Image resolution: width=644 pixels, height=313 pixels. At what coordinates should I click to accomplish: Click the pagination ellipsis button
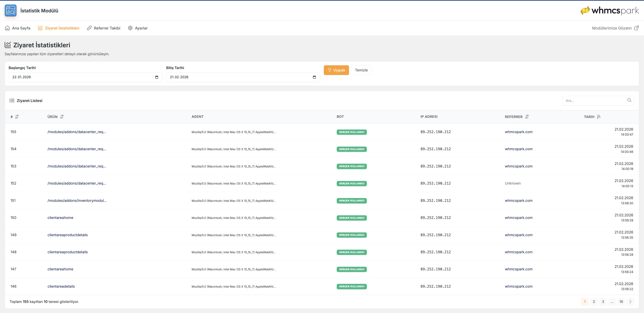[612, 301]
